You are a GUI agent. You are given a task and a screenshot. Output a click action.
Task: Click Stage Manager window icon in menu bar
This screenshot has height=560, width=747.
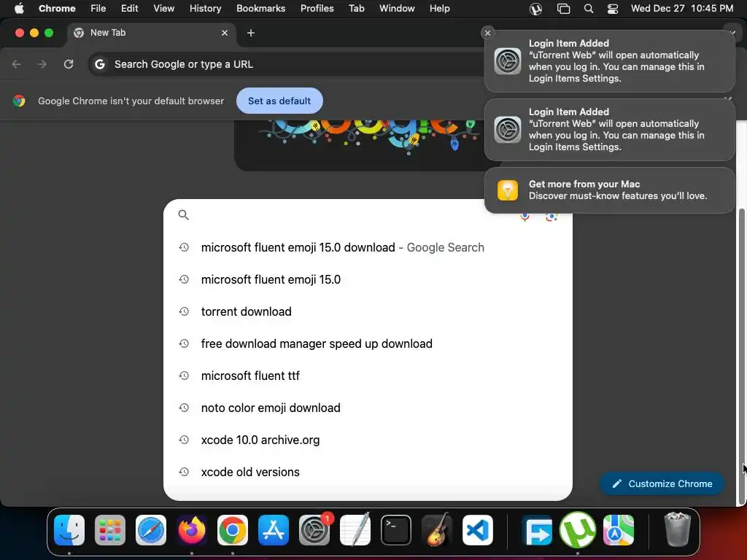click(x=564, y=9)
